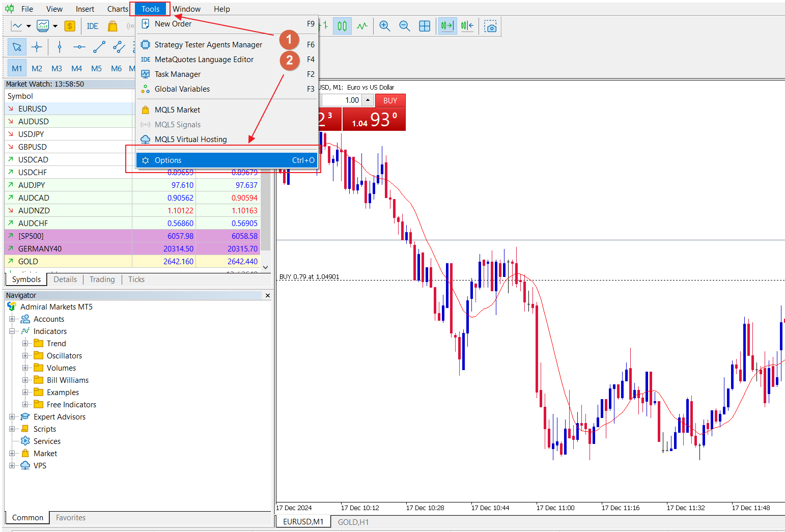Click the VPS cloud icon

click(25, 466)
